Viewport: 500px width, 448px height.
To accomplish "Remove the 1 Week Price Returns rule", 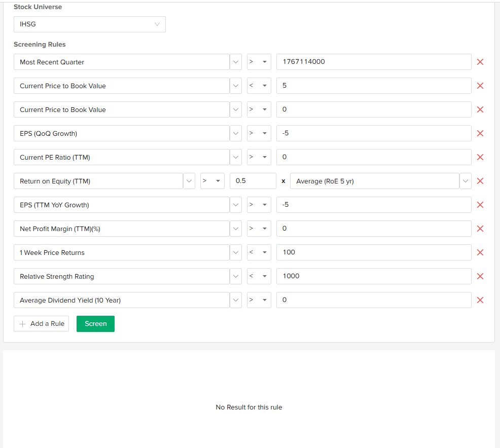I will [x=480, y=252].
